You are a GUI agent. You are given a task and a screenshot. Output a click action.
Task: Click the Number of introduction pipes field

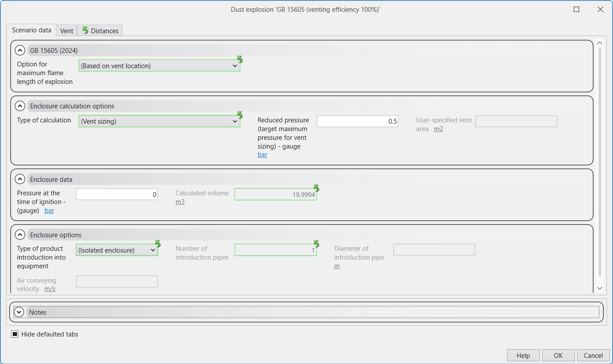276,250
